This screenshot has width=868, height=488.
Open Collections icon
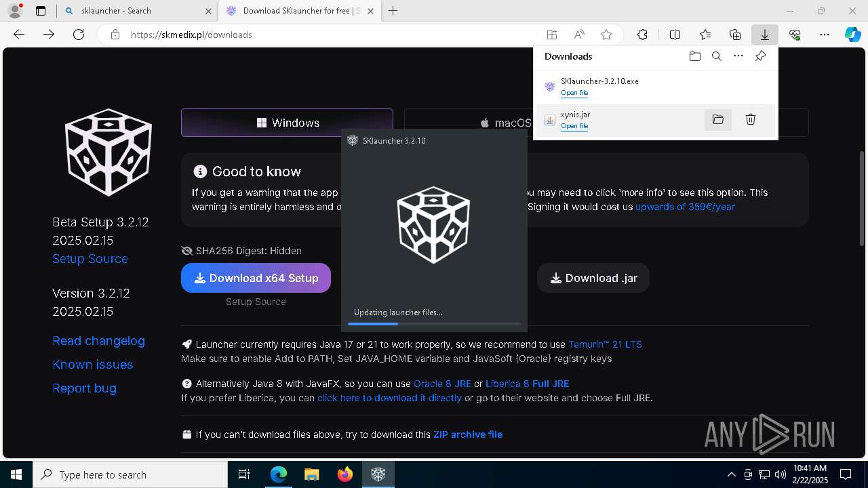[735, 35]
